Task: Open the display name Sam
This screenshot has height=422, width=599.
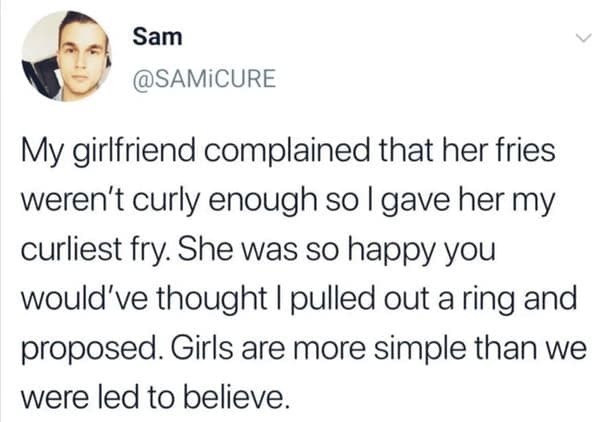Action: [x=157, y=37]
